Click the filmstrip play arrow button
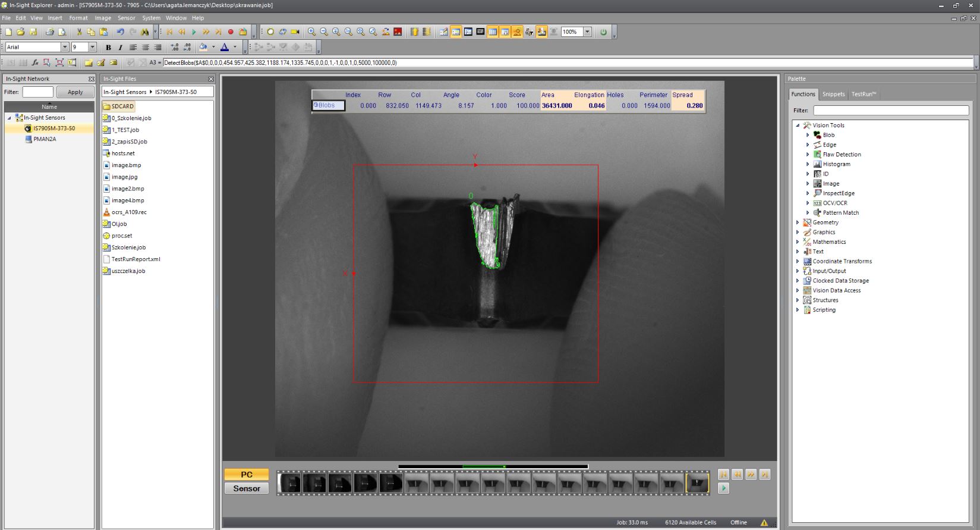This screenshot has height=530, width=980. pyautogui.click(x=723, y=488)
